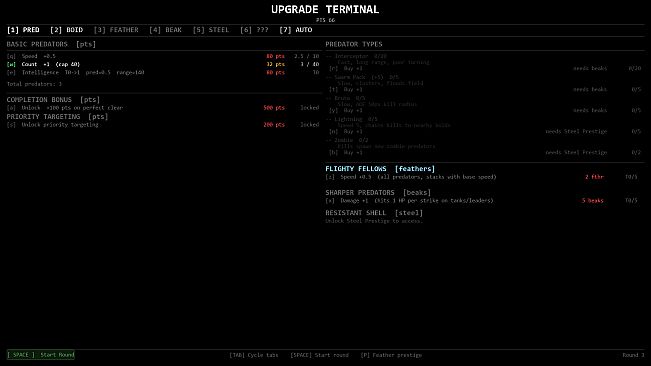Open the locked [6] ??? tab
Image resolution: width=651 pixels, height=366 pixels.
click(254, 30)
